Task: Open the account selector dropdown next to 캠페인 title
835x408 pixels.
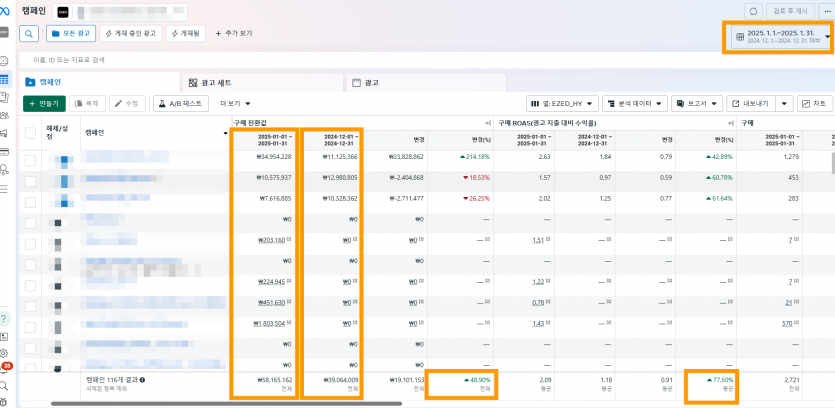Action: (120, 12)
